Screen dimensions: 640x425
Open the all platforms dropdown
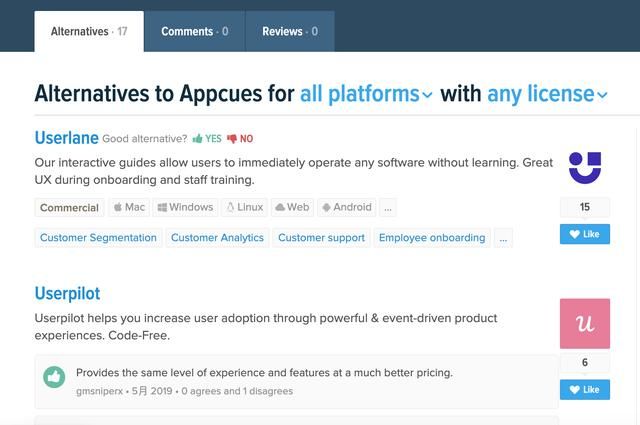coord(366,94)
